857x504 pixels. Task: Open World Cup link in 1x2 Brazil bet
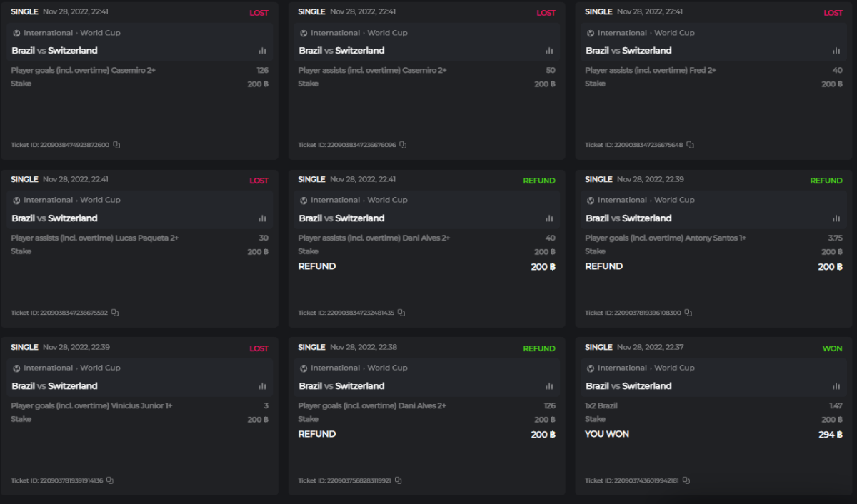pyautogui.click(x=674, y=368)
